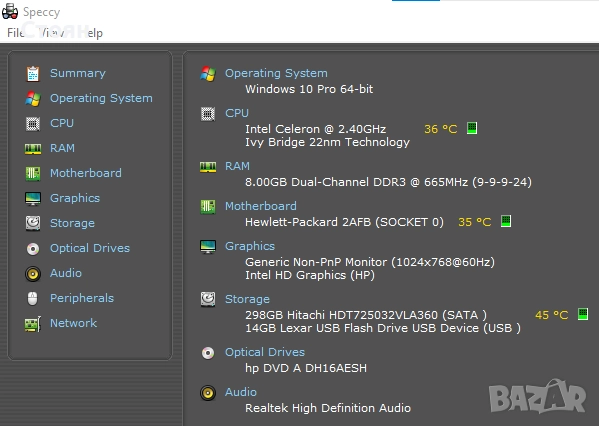Click 'Hewlett-Packard 2AFB (SOCKET 0)' text
599x426 pixels.
[x=345, y=222]
